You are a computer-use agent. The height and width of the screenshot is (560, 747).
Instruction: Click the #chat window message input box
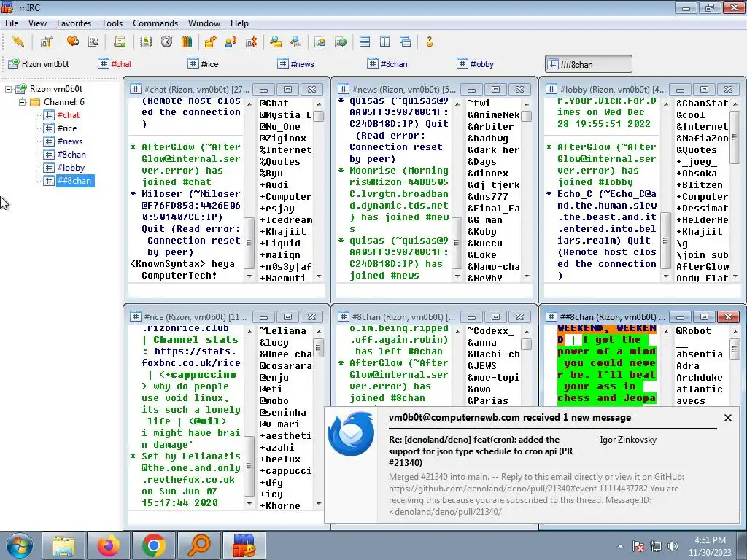coord(226,291)
